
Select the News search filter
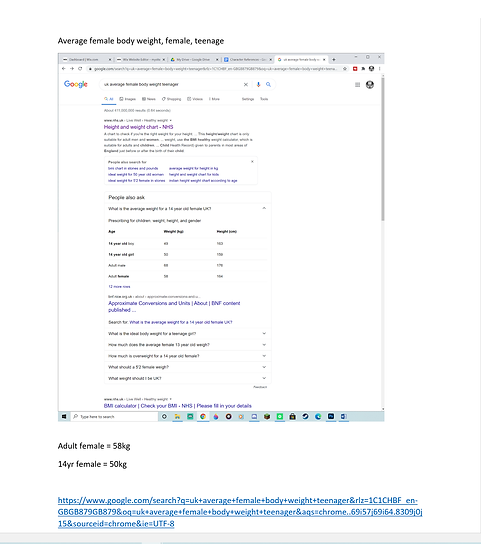(x=149, y=99)
